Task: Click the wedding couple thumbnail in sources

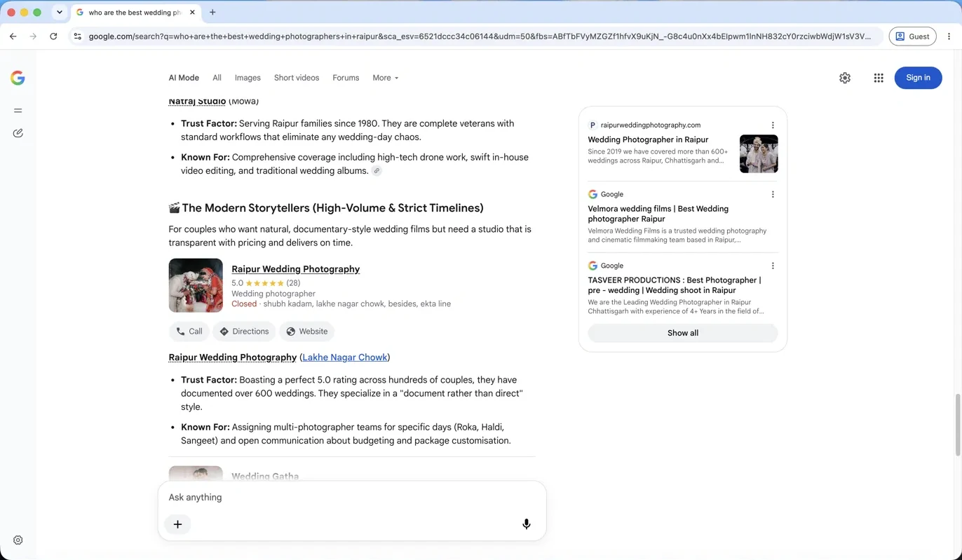Action: click(759, 154)
